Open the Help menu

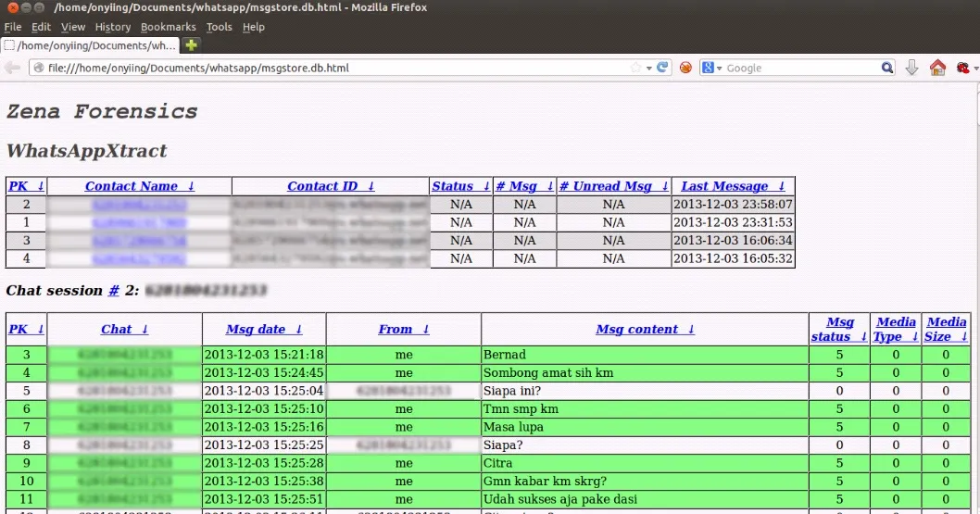pyautogui.click(x=253, y=27)
